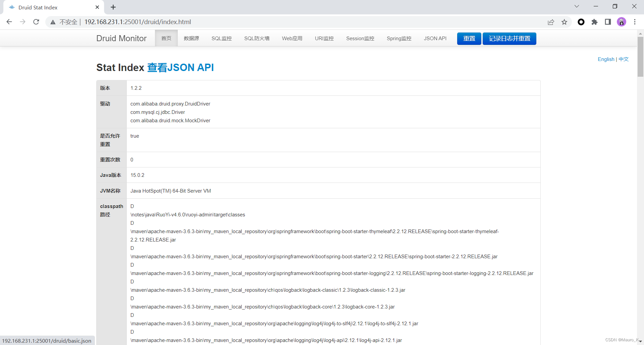The height and width of the screenshot is (345, 644).
Task: Select com.alibaba.druid.mock.MockDriver text
Action: click(170, 121)
